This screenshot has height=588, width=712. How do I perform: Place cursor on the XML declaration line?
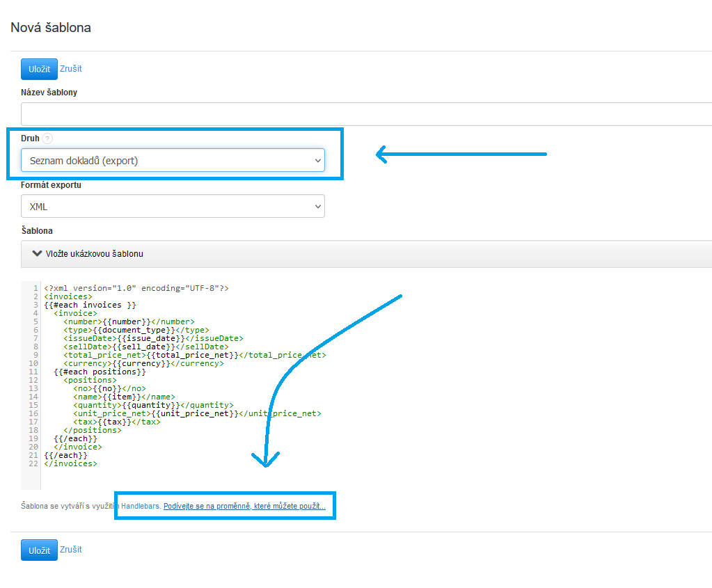136,288
